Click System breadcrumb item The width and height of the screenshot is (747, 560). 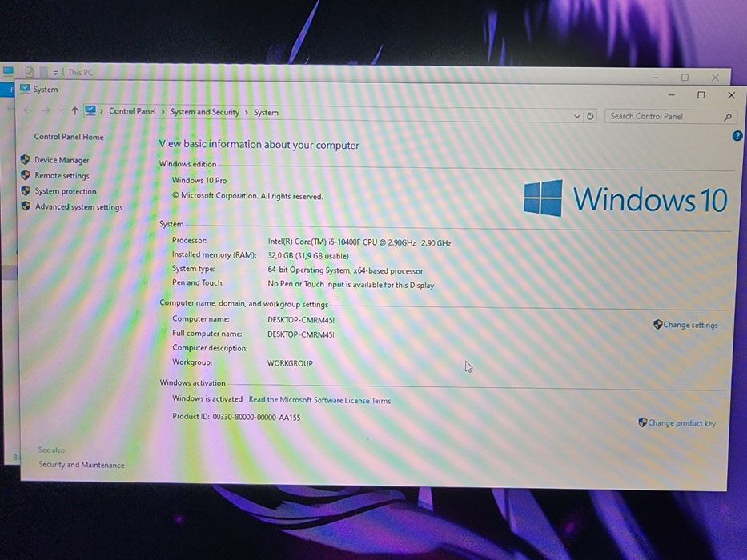[x=266, y=112]
